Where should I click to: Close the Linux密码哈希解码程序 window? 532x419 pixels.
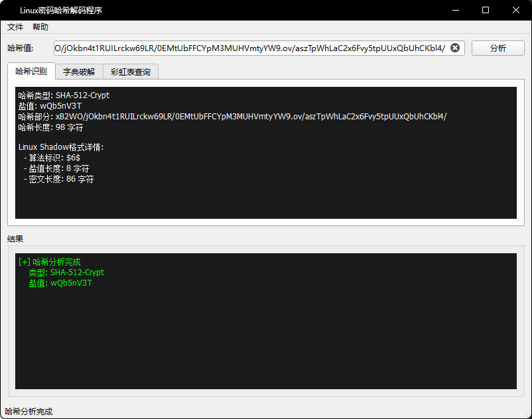click(516, 10)
